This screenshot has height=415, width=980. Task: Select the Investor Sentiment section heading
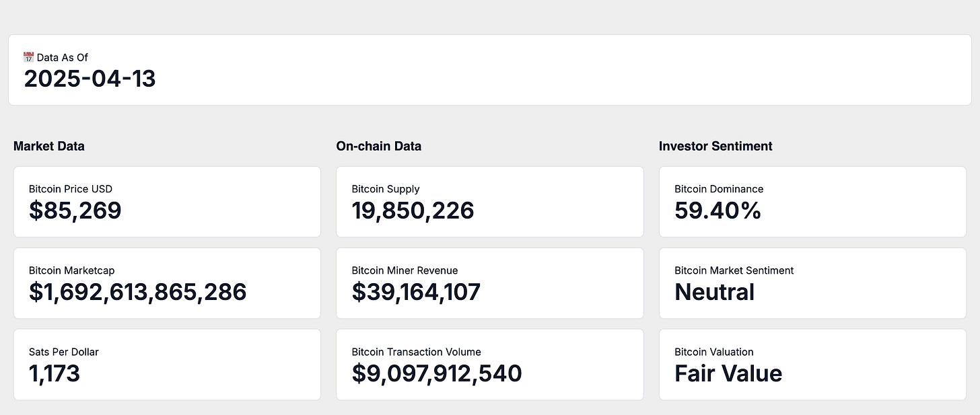(715, 146)
